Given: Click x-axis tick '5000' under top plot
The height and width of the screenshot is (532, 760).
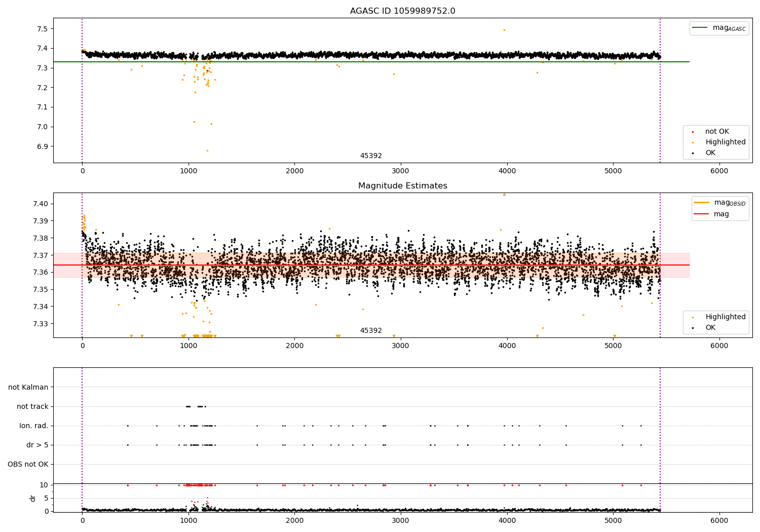Looking at the screenshot, I should pyautogui.click(x=613, y=171).
